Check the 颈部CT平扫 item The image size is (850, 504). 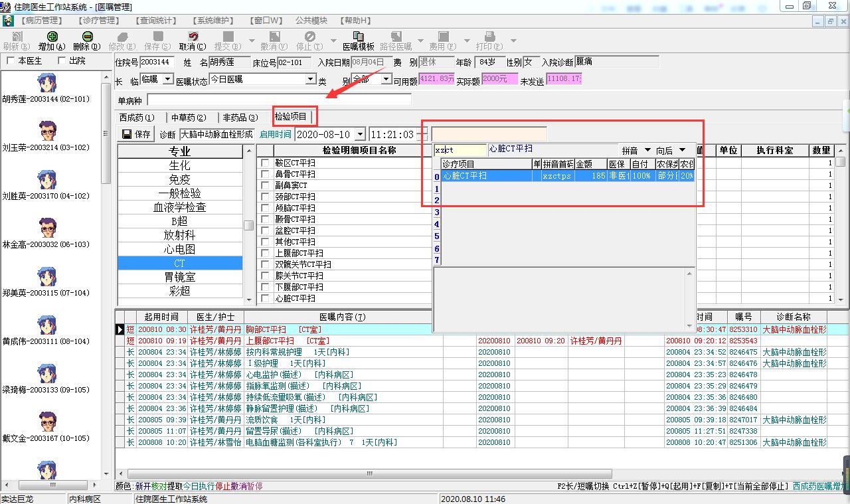265,197
